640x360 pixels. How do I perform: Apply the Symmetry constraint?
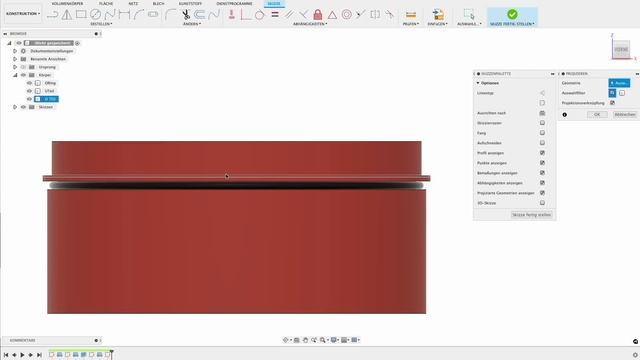[375, 15]
